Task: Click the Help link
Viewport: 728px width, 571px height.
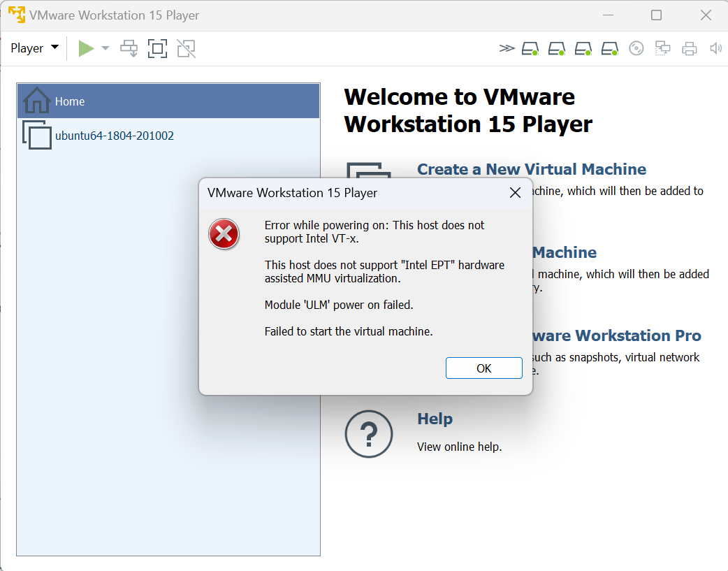Action: coord(435,419)
